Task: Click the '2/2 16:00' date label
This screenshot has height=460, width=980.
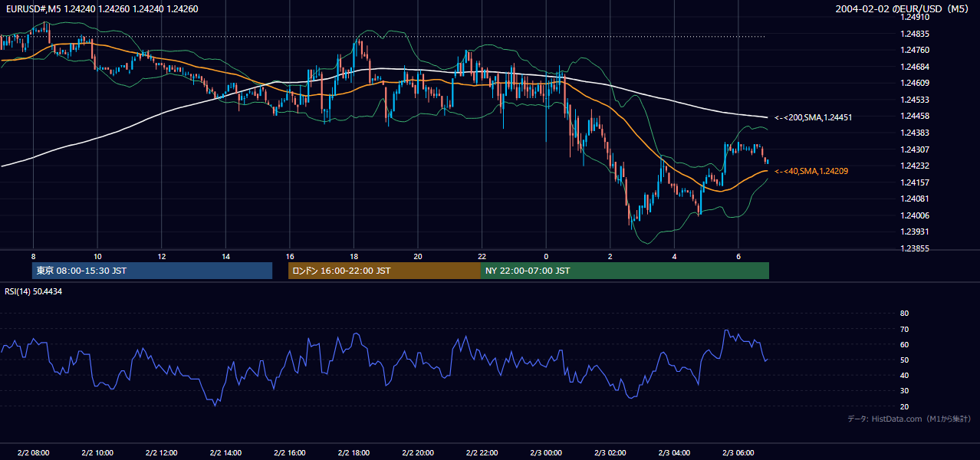Action: (289, 453)
